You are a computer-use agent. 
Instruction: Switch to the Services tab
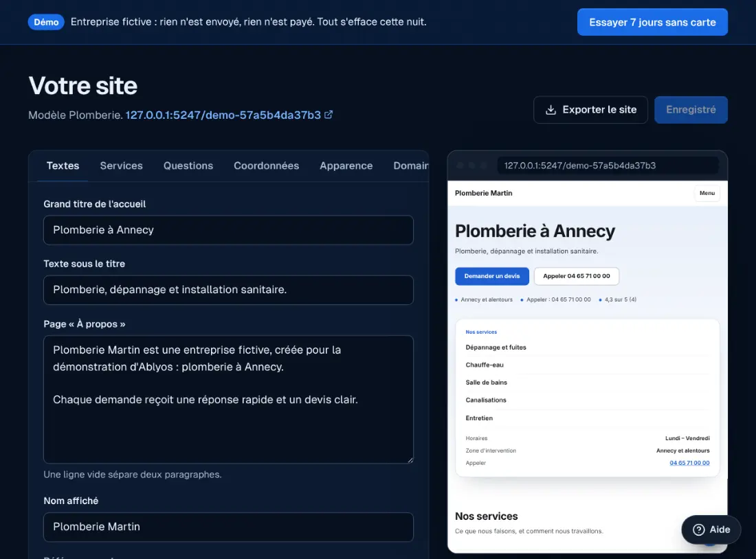click(x=122, y=166)
